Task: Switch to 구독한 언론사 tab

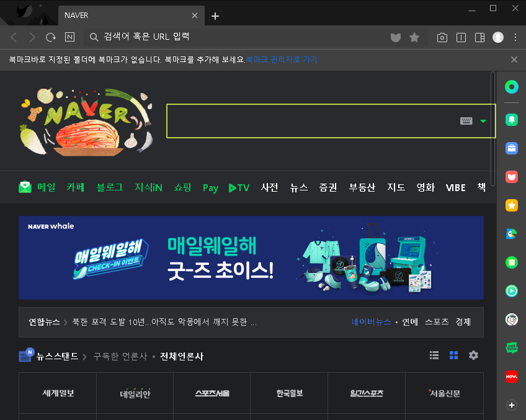Action: [x=120, y=356]
